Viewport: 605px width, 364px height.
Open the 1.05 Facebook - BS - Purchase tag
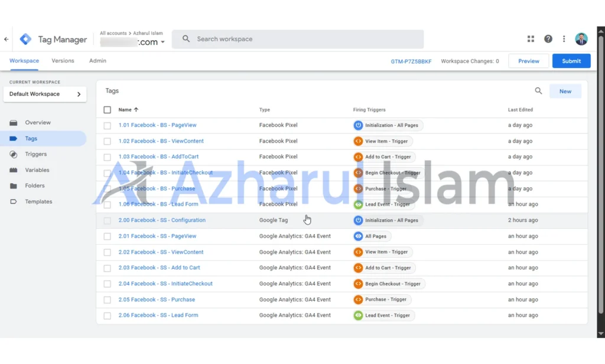click(x=157, y=188)
